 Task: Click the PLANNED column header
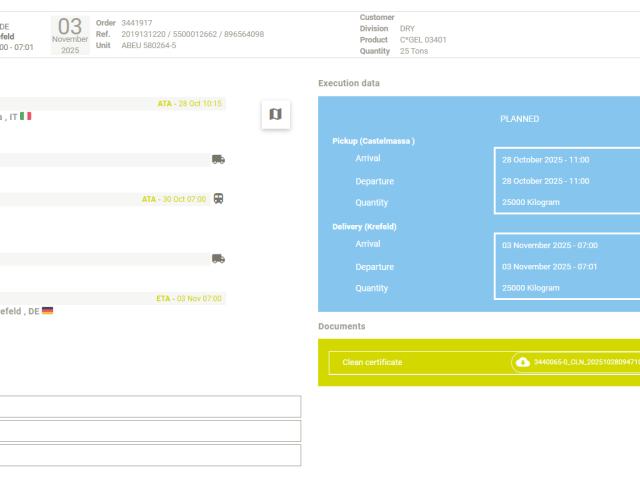tap(519, 118)
